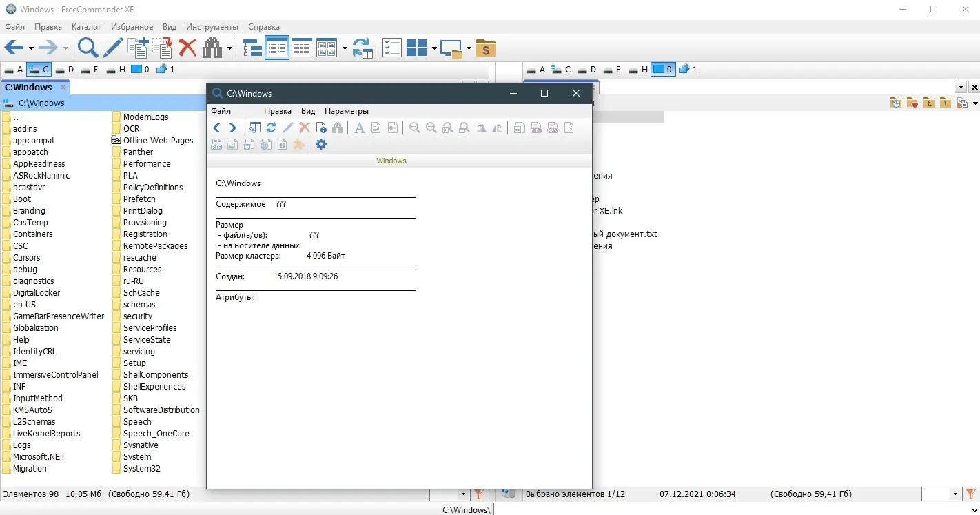Open the layout dropdown arrow
The height and width of the screenshot is (515, 980).
[x=434, y=48]
